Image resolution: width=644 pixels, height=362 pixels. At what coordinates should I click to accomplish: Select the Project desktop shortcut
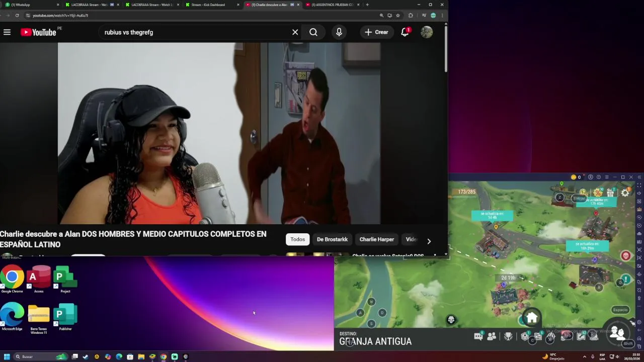point(65,280)
